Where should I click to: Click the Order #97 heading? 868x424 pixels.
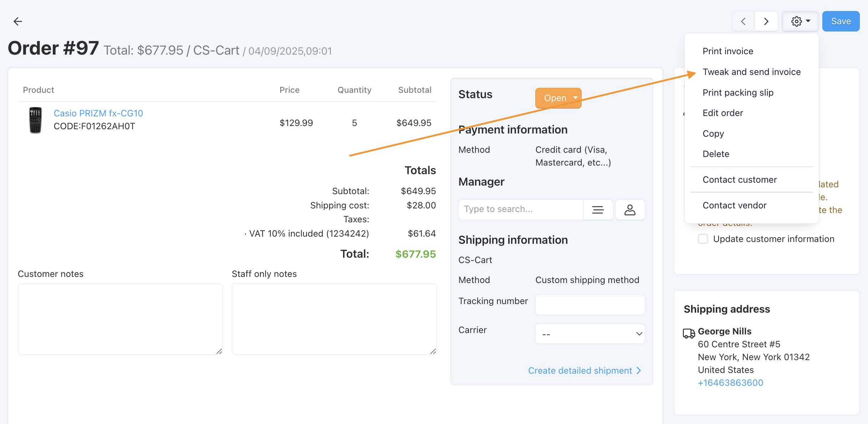[53, 48]
